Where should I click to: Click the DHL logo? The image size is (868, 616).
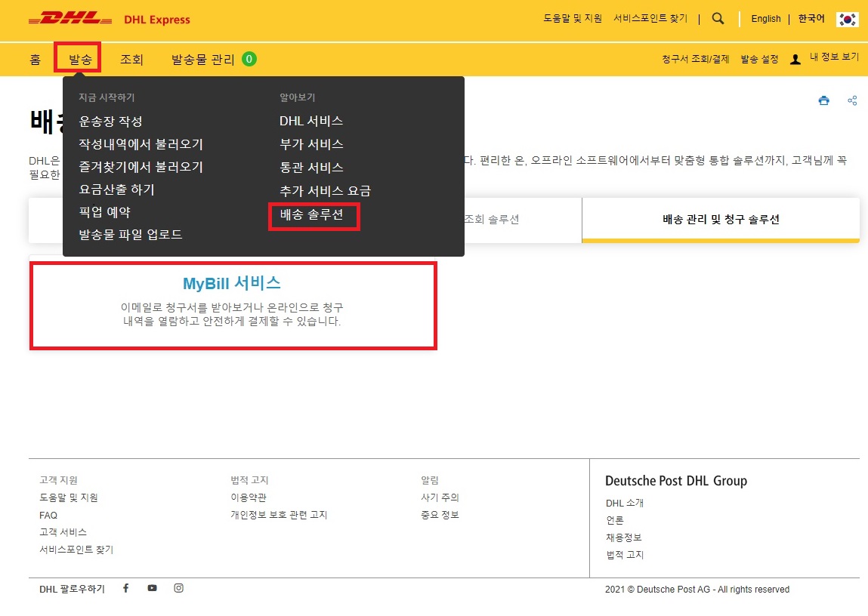70,18
